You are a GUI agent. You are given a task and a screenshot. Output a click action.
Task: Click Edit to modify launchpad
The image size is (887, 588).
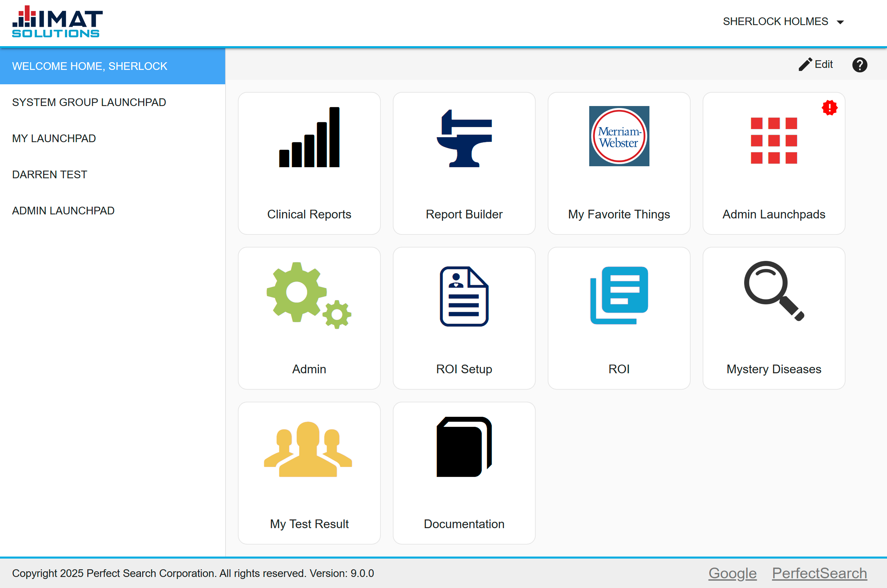click(817, 64)
